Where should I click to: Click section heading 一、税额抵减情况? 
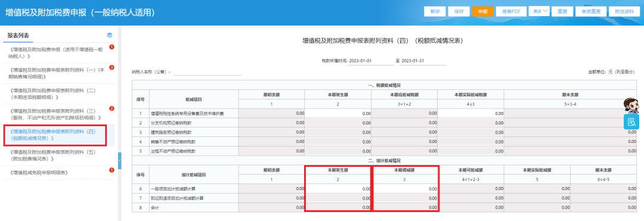click(385, 85)
